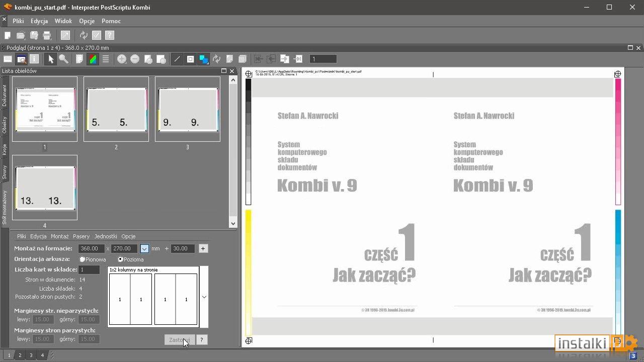Go to previous page arrow icon
Image resolution: width=644 pixels, height=362 pixels.
[x=272, y=59]
